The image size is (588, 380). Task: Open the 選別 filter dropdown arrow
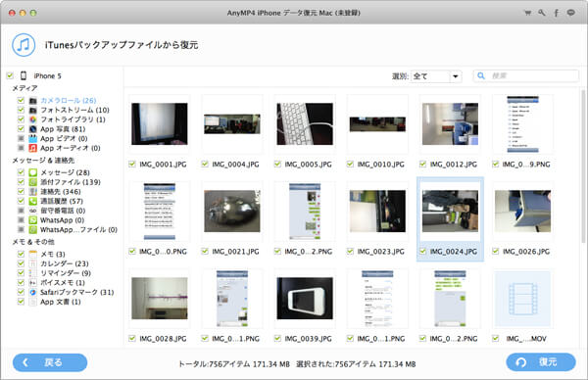click(456, 76)
